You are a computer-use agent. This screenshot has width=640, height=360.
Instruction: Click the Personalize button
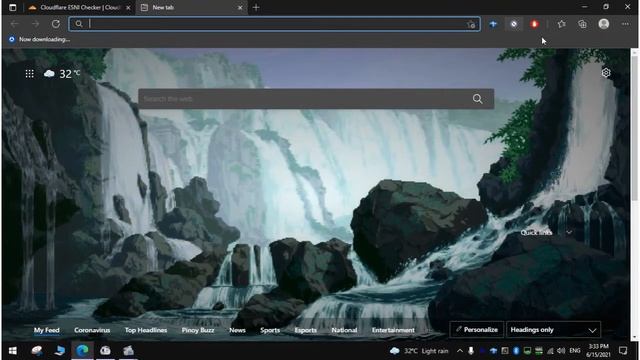[x=476, y=330]
